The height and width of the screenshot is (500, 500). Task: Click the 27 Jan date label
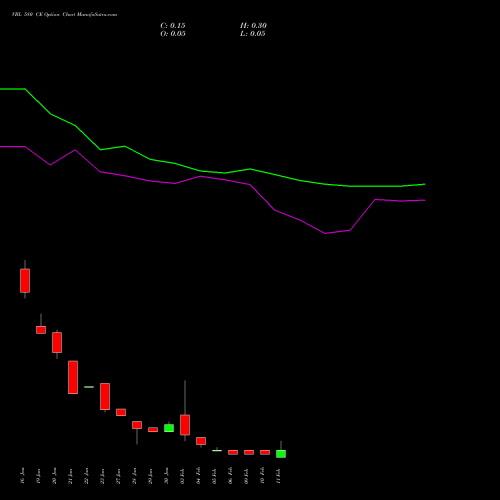(x=118, y=476)
